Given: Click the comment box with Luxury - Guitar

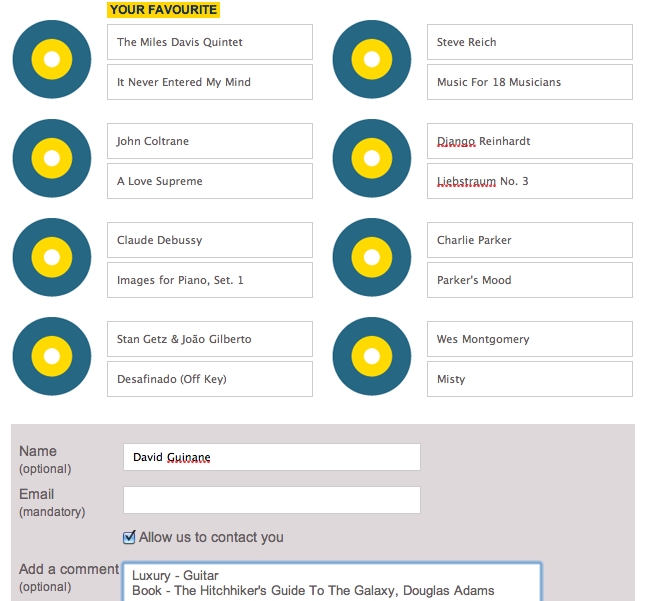Looking at the screenshot, I should point(332,582).
